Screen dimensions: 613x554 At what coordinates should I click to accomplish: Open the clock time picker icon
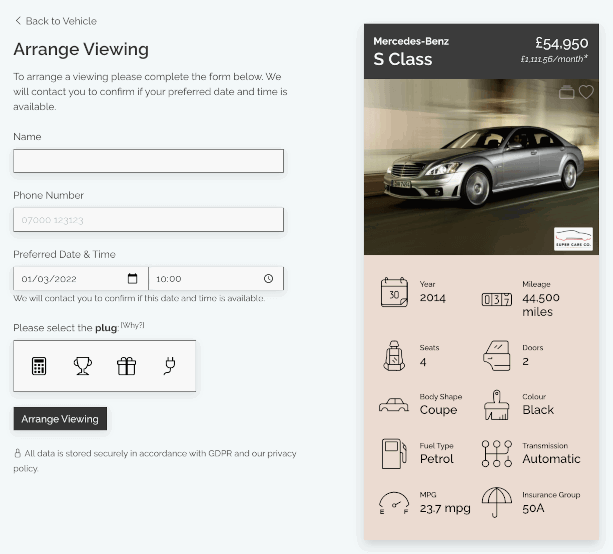(x=268, y=279)
